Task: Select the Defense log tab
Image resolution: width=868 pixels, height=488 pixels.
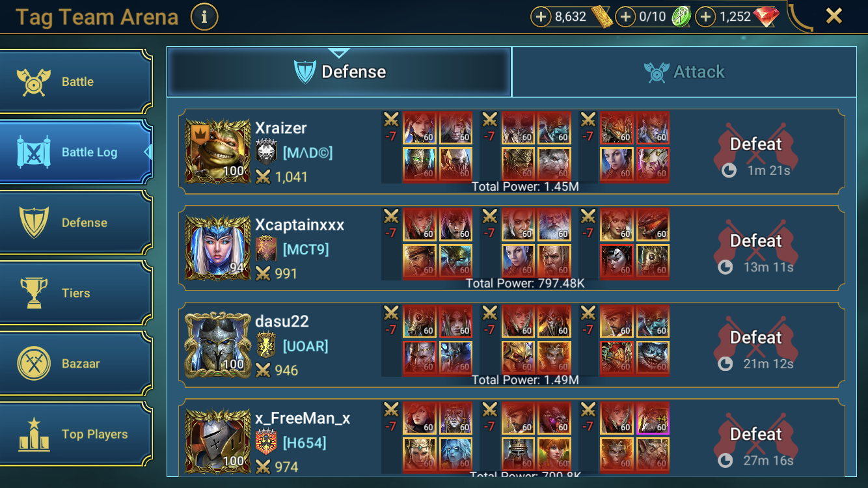Action: tap(340, 72)
